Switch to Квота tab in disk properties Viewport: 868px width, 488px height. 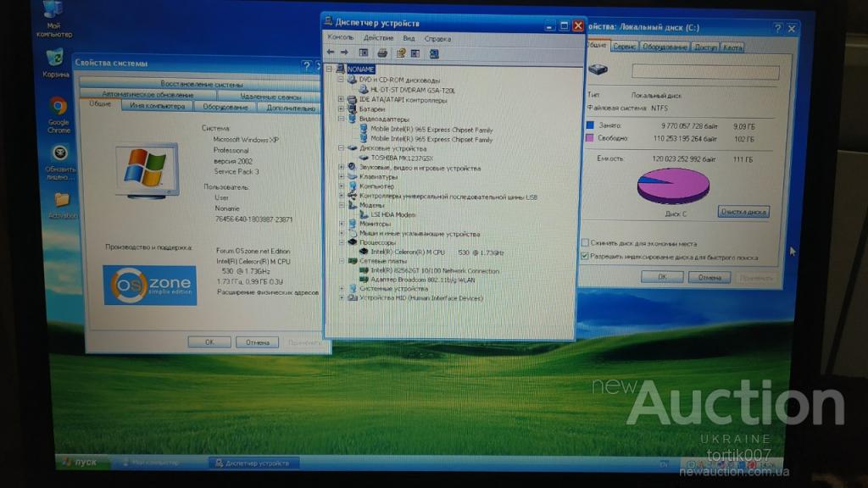tap(732, 47)
